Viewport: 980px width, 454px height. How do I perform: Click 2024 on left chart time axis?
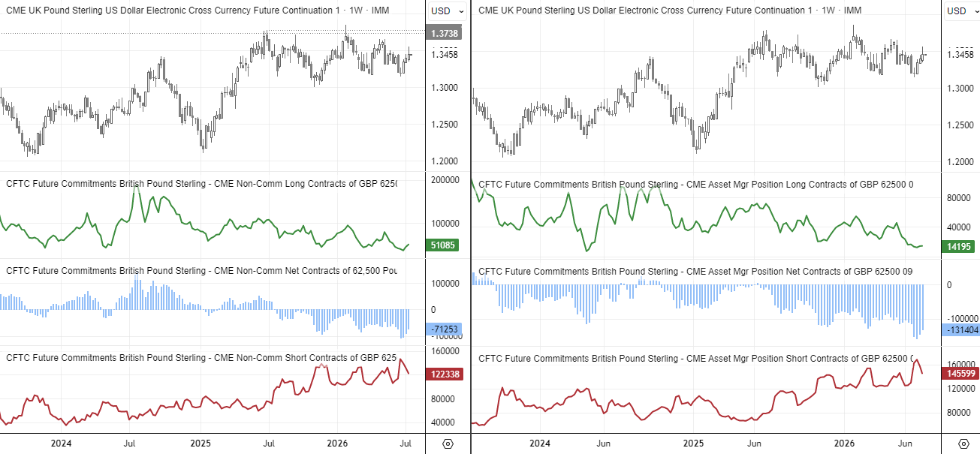pos(61,443)
